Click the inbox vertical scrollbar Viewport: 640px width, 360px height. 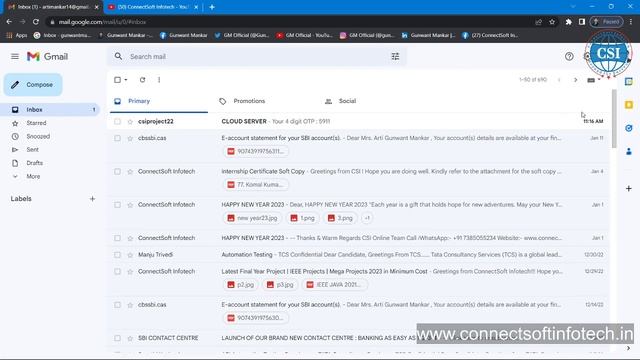(x=614, y=118)
